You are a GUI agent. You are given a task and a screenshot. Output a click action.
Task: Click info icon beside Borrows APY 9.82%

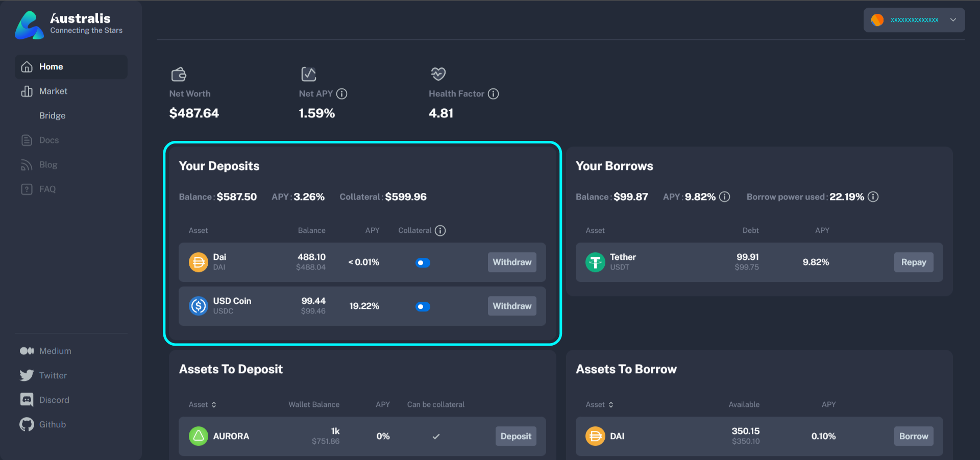(724, 197)
